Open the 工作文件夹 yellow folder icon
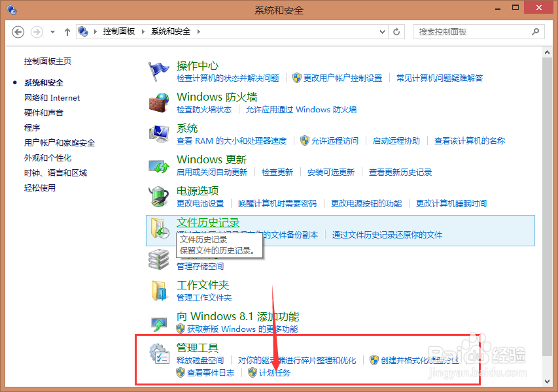The height and width of the screenshot is (392, 558). coord(159,290)
